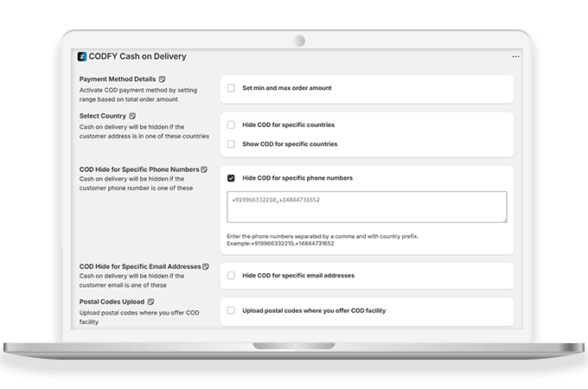Click the CODFY Cash on Delivery title
588x389 pixels.
coord(137,57)
